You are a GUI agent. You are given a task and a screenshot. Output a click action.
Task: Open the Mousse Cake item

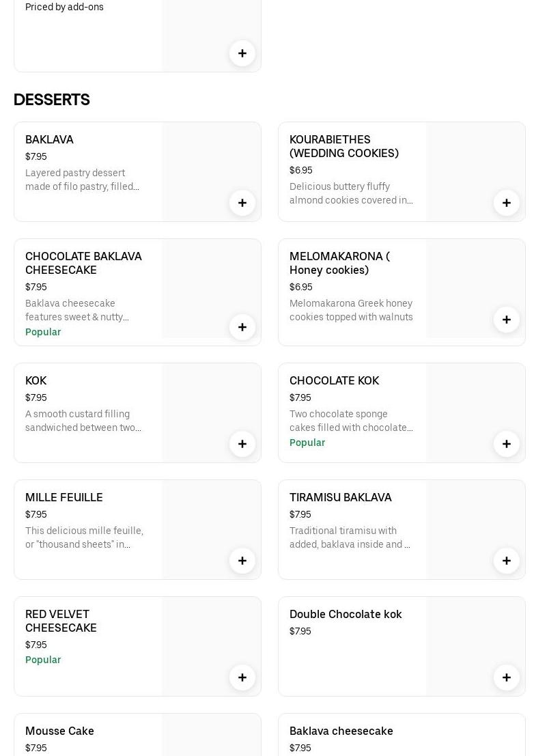[x=59, y=731]
